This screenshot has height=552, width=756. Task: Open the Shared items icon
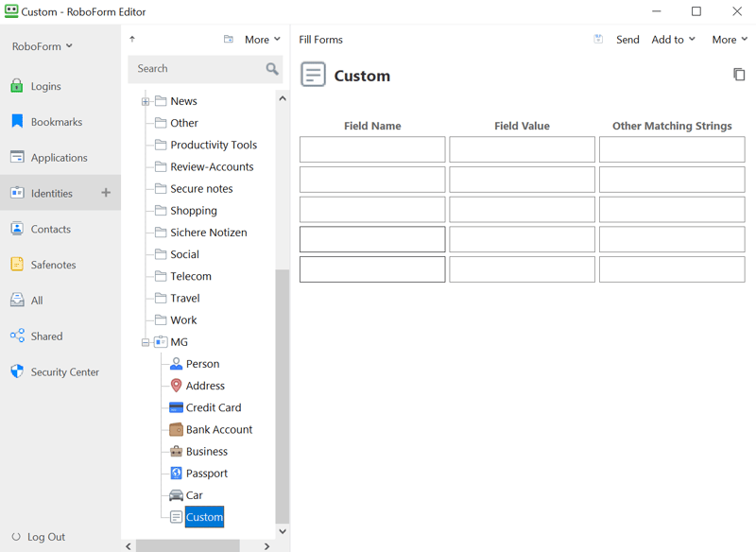coord(17,336)
